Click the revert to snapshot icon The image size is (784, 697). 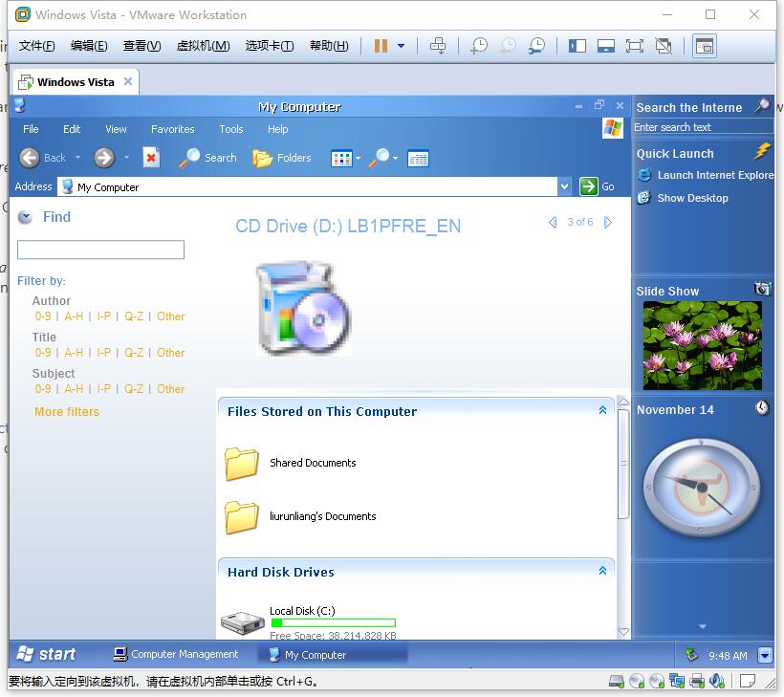click(508, 46)
